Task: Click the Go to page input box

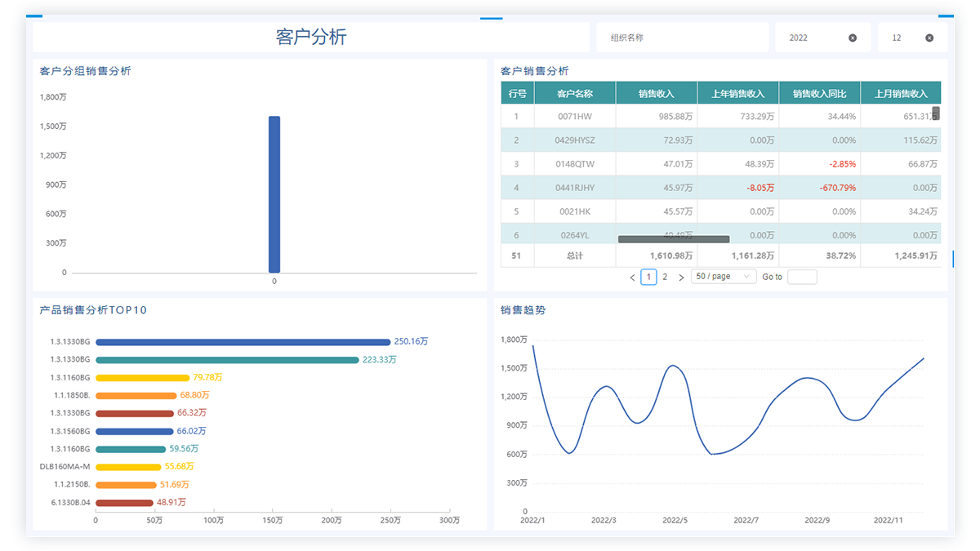Action: click(x=802, y=277)
